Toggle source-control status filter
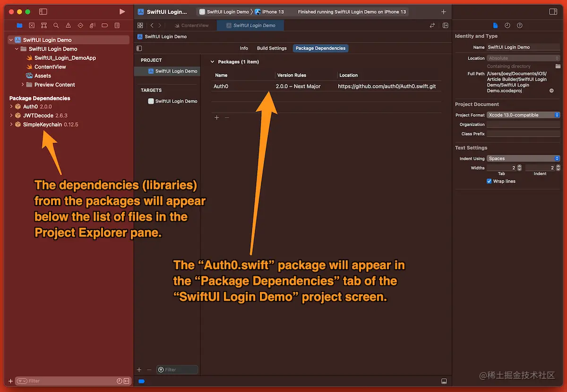Screen dimensions: 567x392 (126, 381)
